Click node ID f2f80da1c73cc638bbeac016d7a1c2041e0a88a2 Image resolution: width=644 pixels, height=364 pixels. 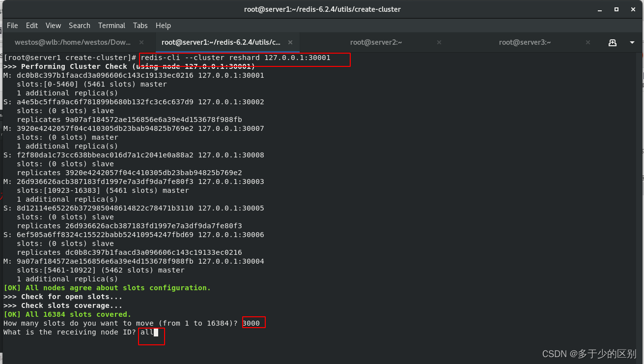105,155
